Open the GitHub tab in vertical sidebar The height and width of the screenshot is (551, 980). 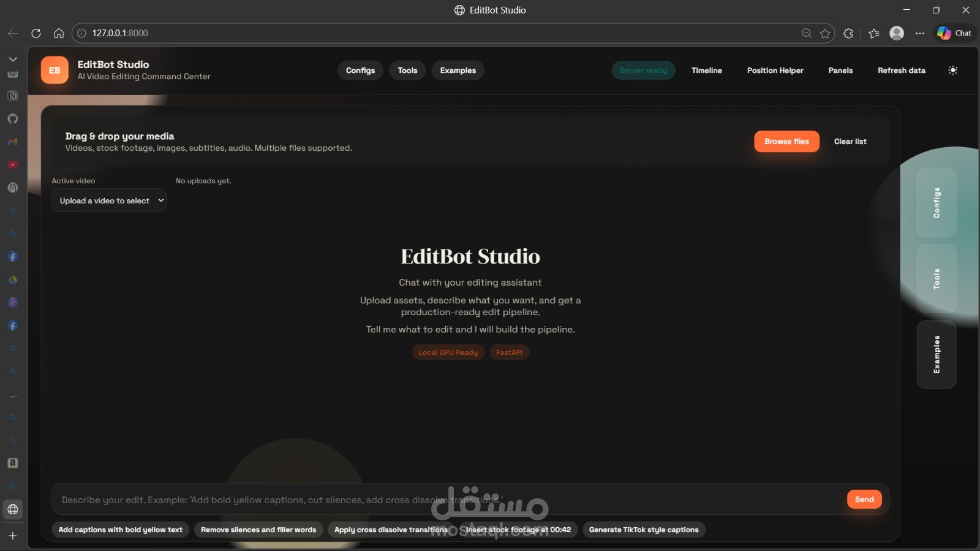(13, 119)
